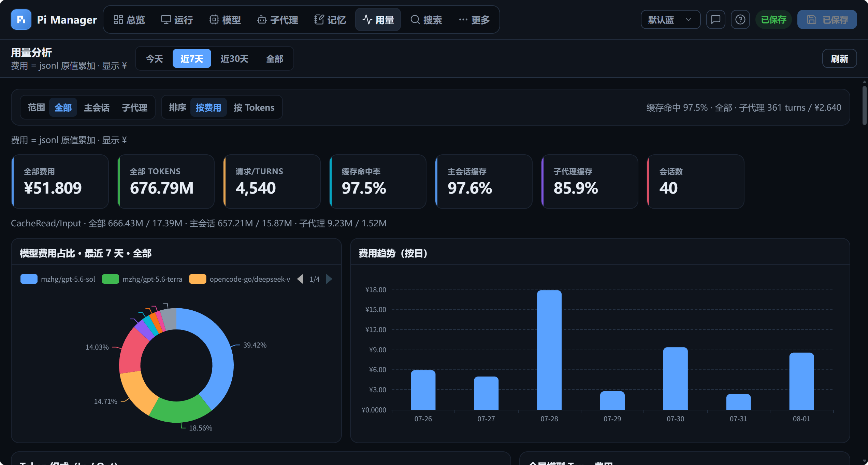Click the 刷新 refresh button
This screenshot has height=465, width=868.
(x=839, y=59)
